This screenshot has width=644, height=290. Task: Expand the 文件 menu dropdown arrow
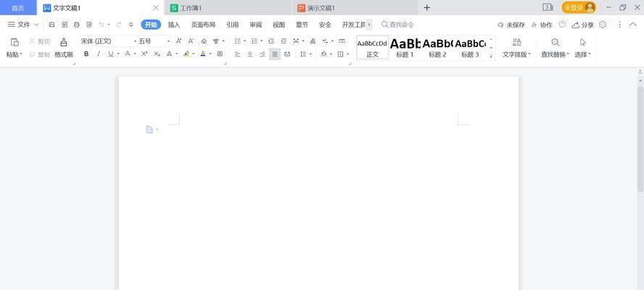coord(36,25)
